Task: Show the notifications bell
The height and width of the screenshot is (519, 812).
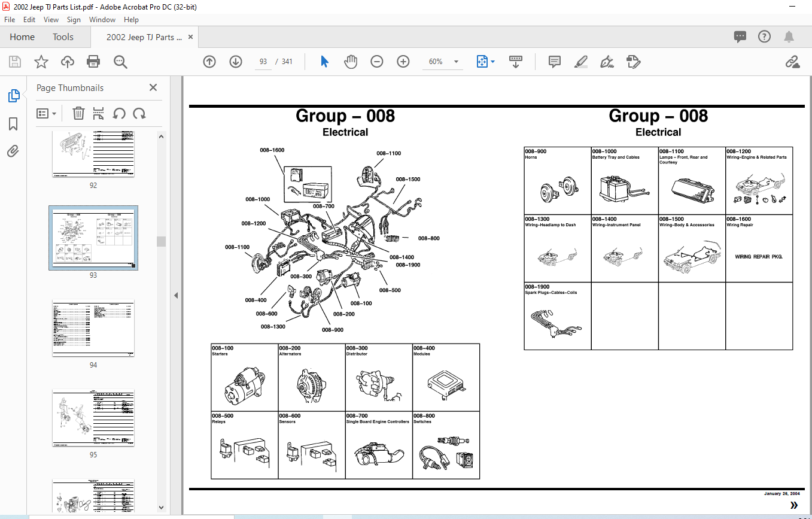Action: pos(789,37)
